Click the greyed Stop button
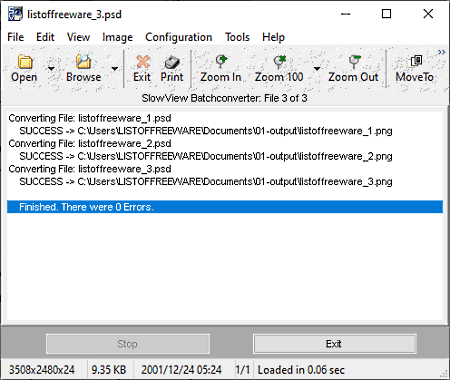The width and height of the screenshot is (450, 380). click(128, 344)
